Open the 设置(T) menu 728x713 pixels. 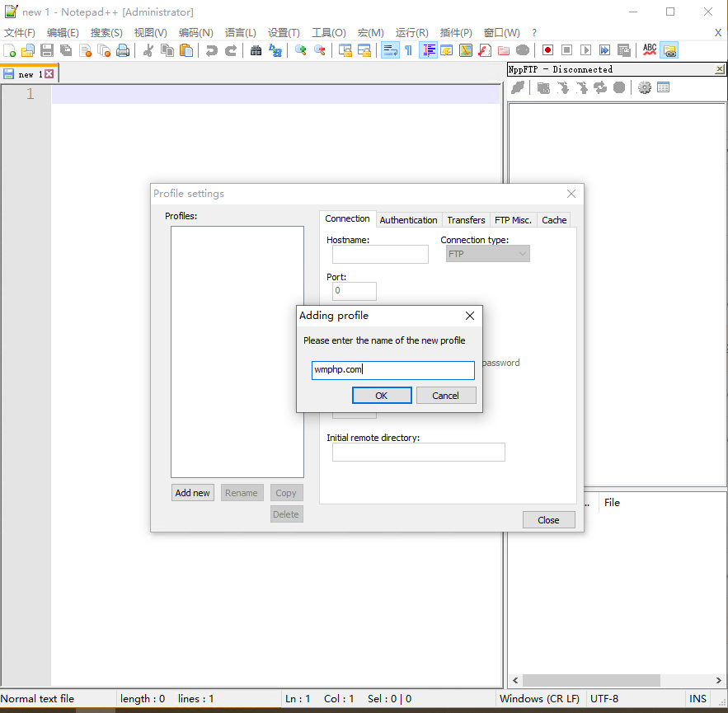[284, 32]
